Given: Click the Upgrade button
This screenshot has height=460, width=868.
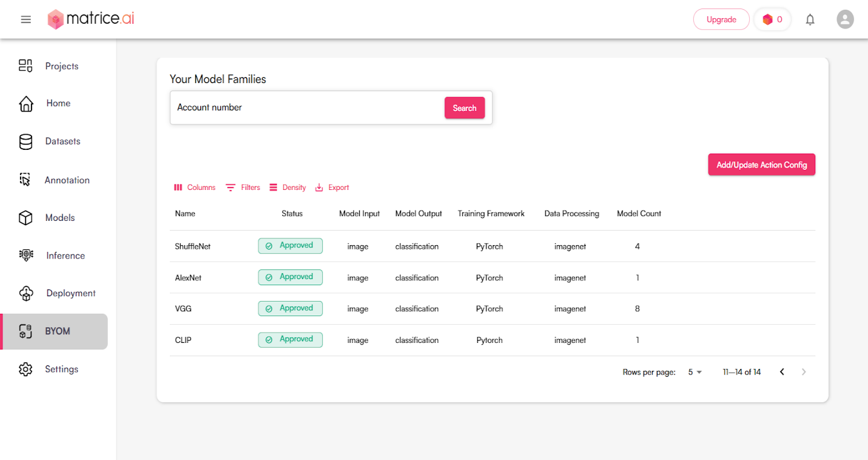Looking at the screenshot, I should click(721, 19).
